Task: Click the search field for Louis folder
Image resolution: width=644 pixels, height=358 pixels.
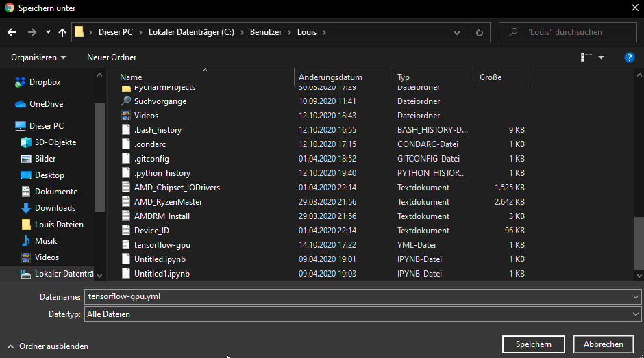Action: 575,32
